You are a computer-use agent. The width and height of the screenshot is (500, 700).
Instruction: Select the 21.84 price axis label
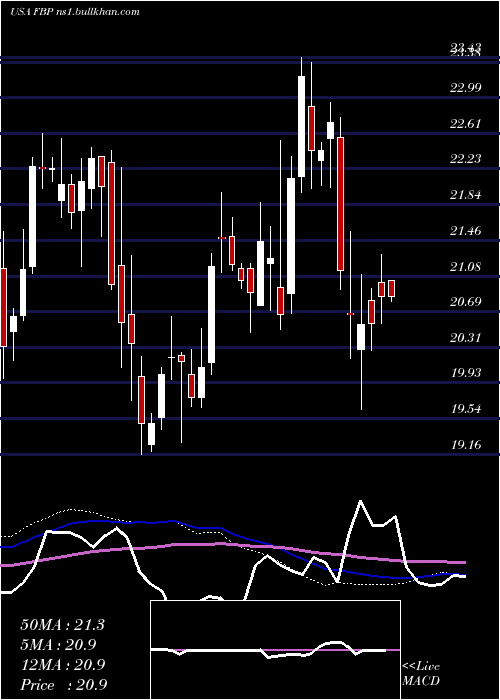click(466, 195)
